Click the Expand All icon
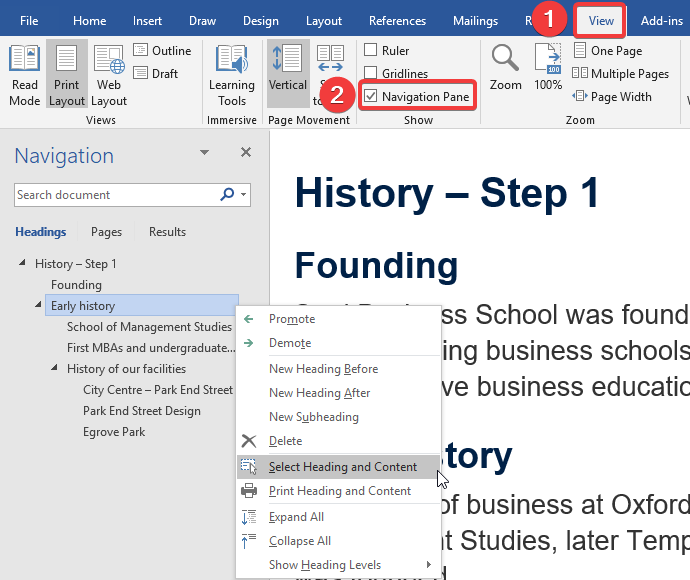 (249, 517)
